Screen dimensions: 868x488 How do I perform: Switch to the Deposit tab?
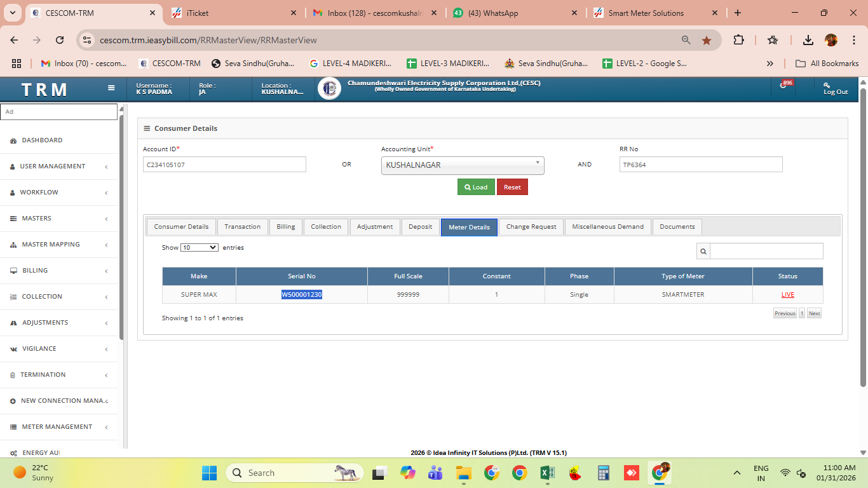pyautogui.click(x=420, y=227)
